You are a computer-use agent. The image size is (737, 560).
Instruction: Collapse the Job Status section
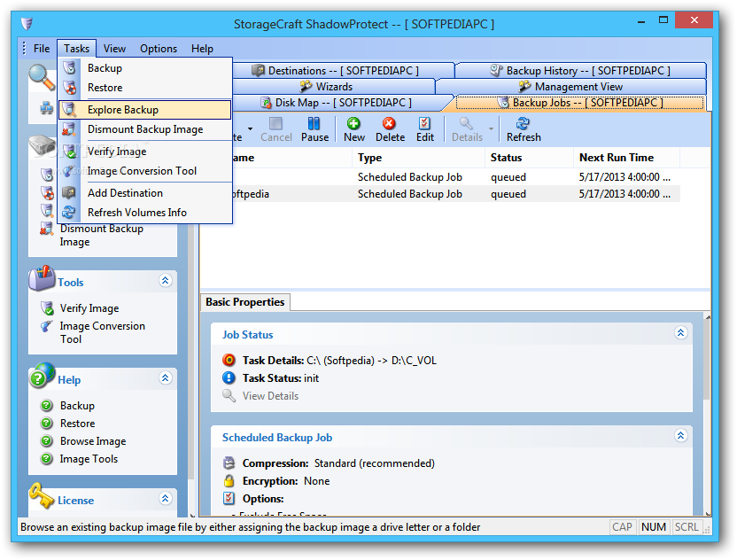(680, 333)
